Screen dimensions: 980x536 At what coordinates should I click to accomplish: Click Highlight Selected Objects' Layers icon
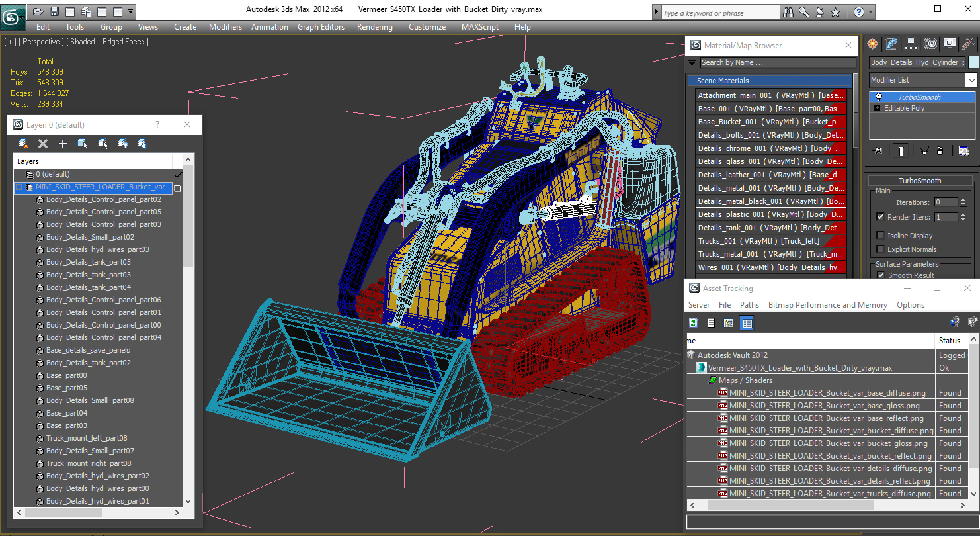pyautogui.click(x=102, y=143)
